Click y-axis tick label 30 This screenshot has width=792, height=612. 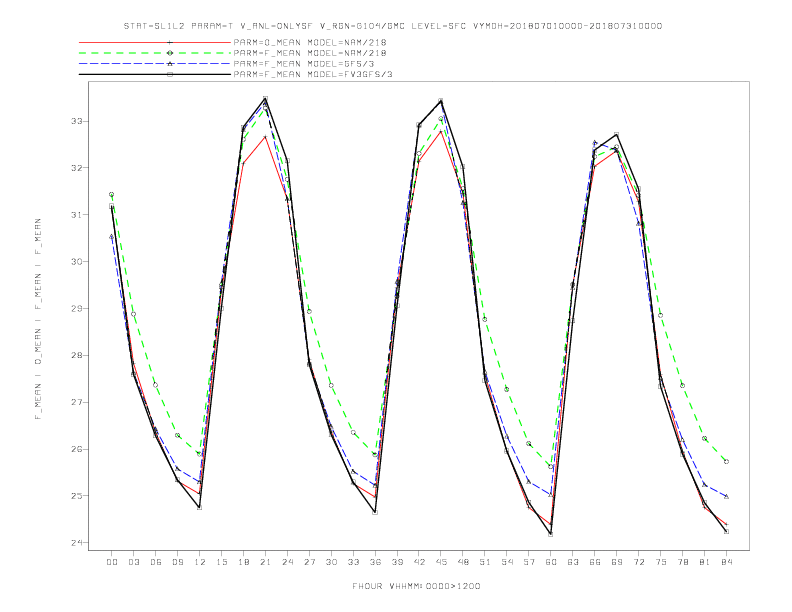[x=77, y=262]
